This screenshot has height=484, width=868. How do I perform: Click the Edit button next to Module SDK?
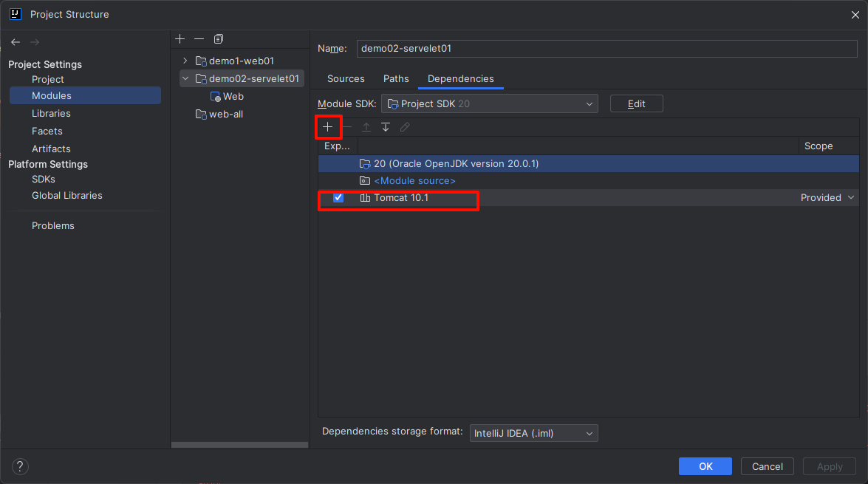(x=637, y=103)
